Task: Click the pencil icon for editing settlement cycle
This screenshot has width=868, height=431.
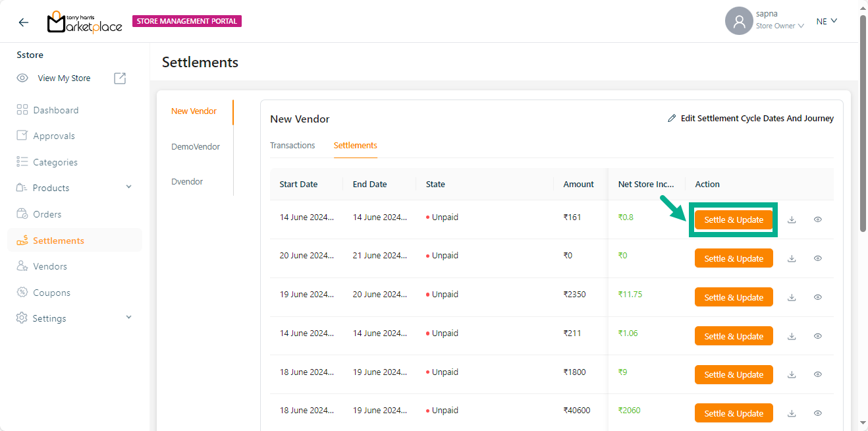Action: 672,119
